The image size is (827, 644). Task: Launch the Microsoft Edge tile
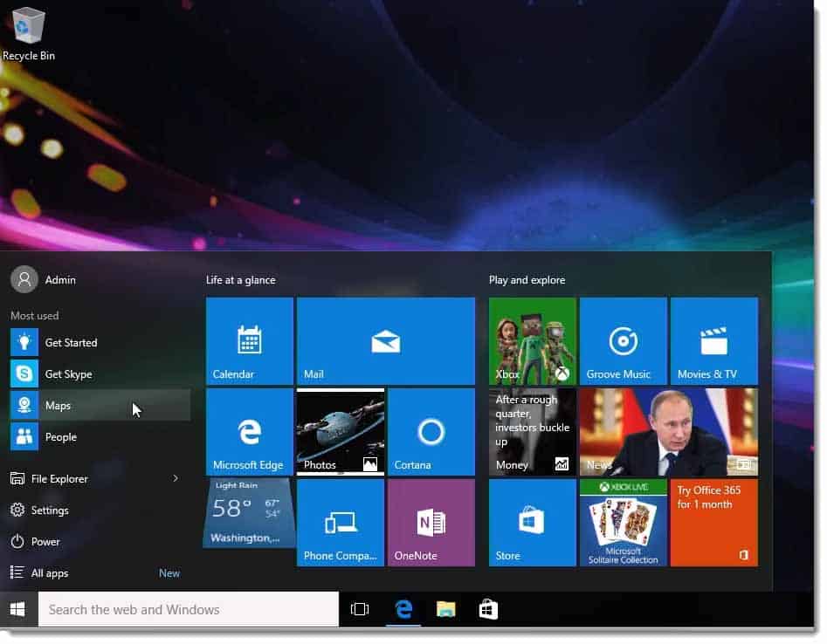(x=250, y=432)
